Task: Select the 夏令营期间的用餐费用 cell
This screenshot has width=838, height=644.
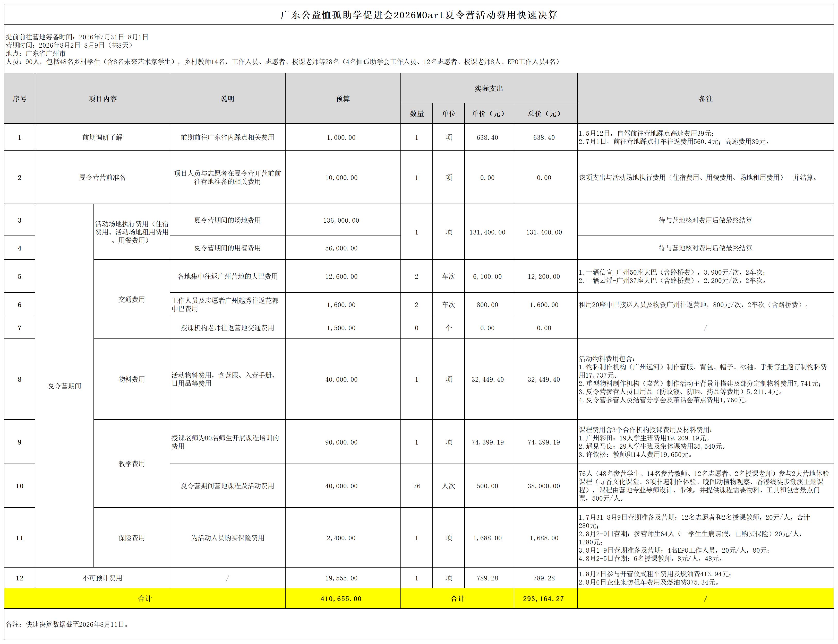Action: (227, 248)
